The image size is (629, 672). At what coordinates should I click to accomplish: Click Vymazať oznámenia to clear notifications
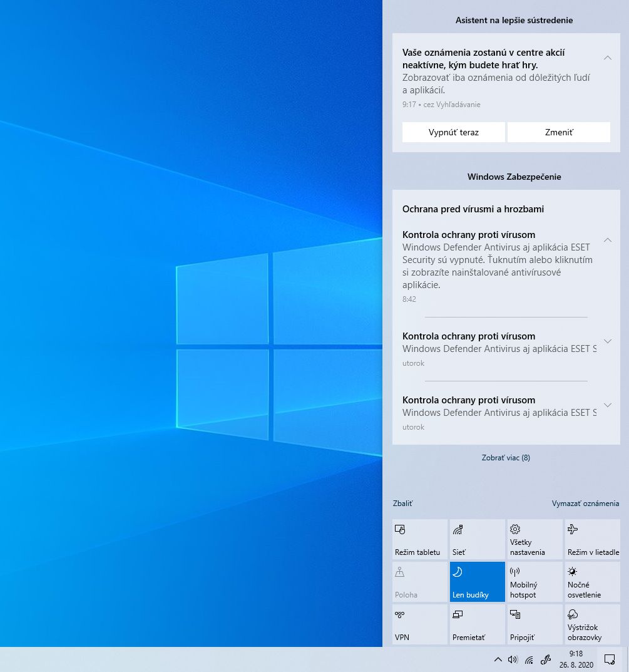pyautogui.click(x=585, y=503)
